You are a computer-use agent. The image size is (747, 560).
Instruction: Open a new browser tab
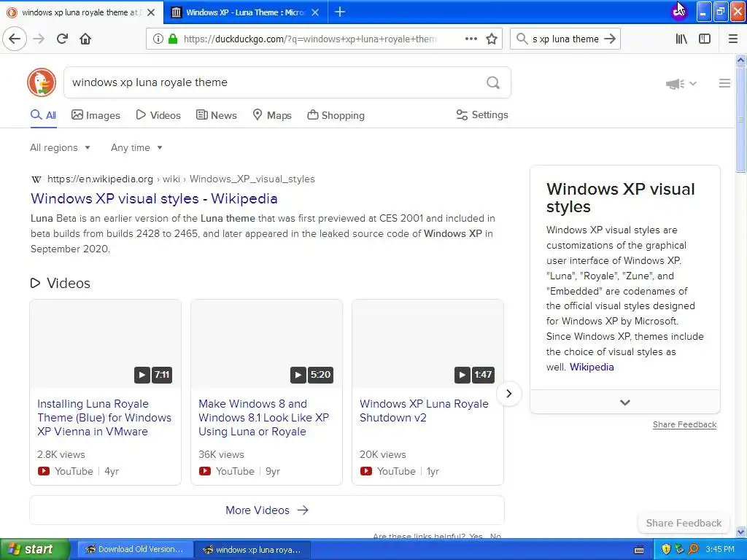[340, 12]
